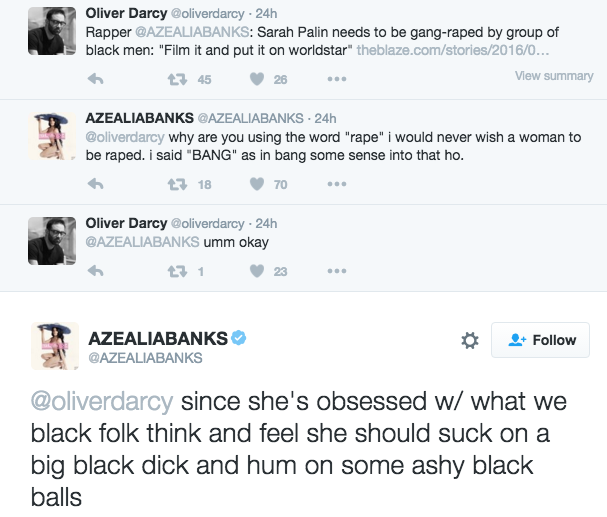Image resolution: width=607 pixels, height=517 pixels.
Task: Reply to AZEALIABANKS's tweet about the word "rape"
Action: coord(97,184)
